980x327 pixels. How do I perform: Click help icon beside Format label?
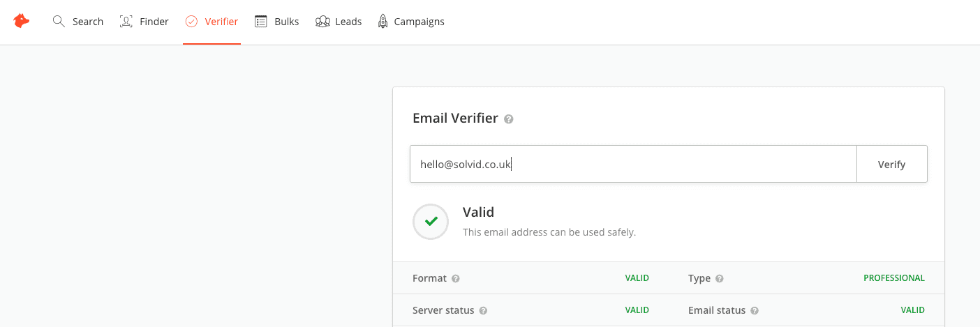456,279
